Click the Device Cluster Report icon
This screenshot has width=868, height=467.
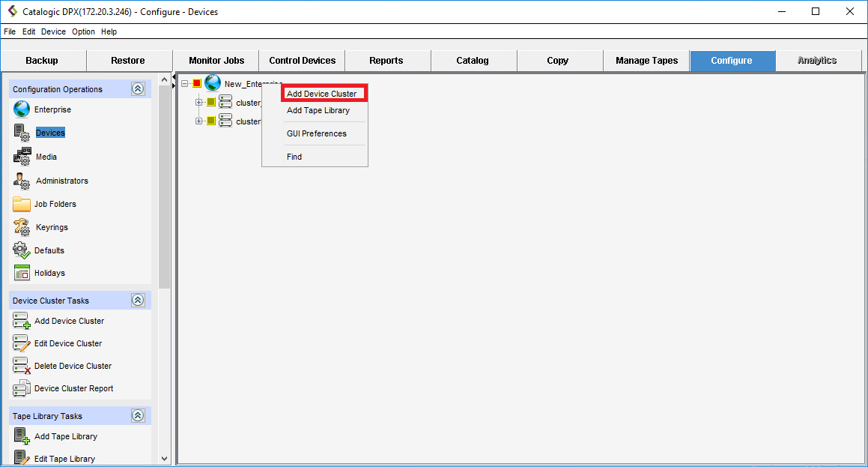click(x=22, y=388)
